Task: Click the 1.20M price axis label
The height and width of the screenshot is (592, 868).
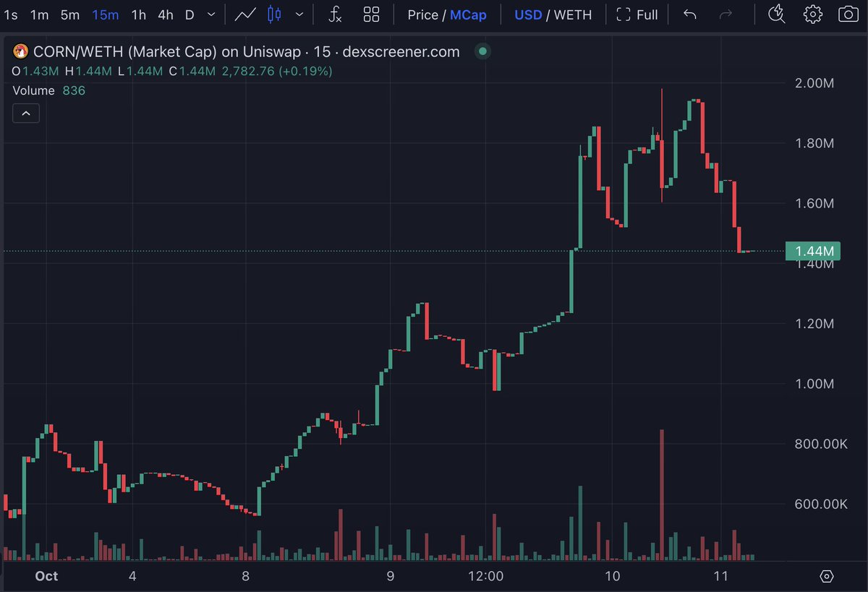Action: [x=814, y=323]
